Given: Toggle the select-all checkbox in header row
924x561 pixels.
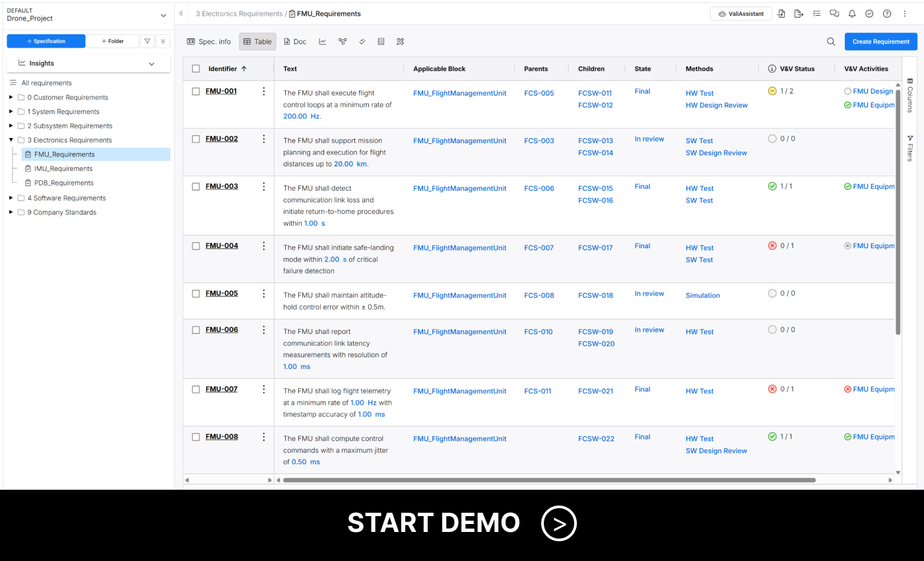Looking at the screenshot, I should (196, 69).
